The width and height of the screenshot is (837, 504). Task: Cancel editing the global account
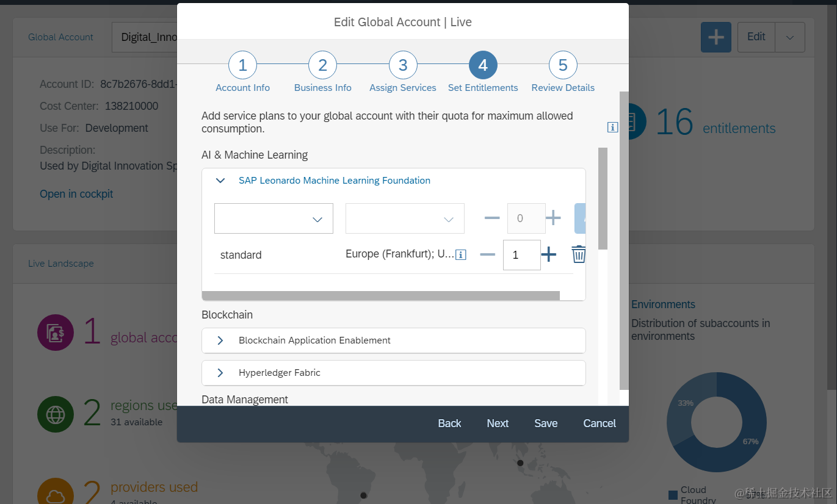point(600,423)
